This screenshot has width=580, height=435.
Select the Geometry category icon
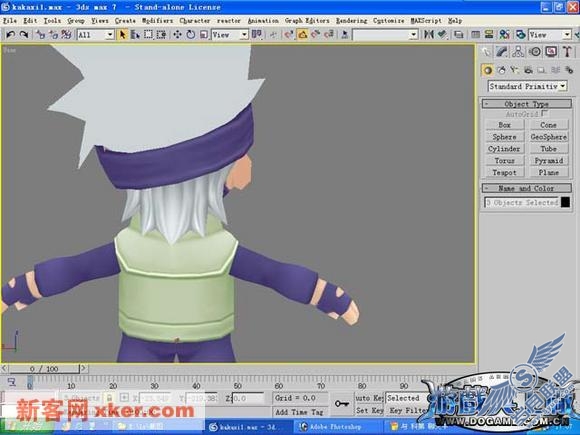pyautogui.click(x=488, y=70)
